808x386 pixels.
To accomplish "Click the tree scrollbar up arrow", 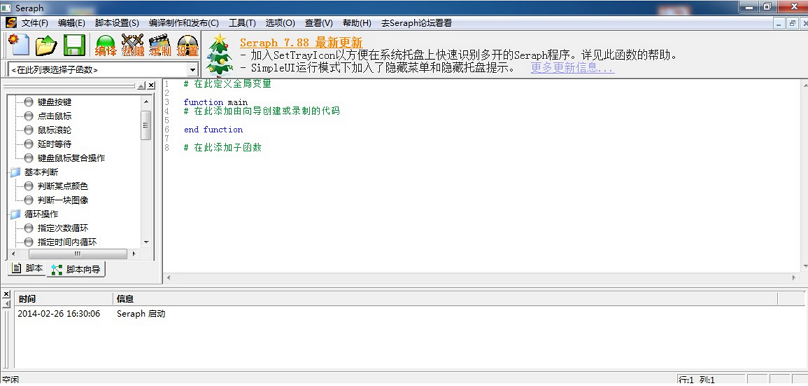I will (x=146, y=102).
